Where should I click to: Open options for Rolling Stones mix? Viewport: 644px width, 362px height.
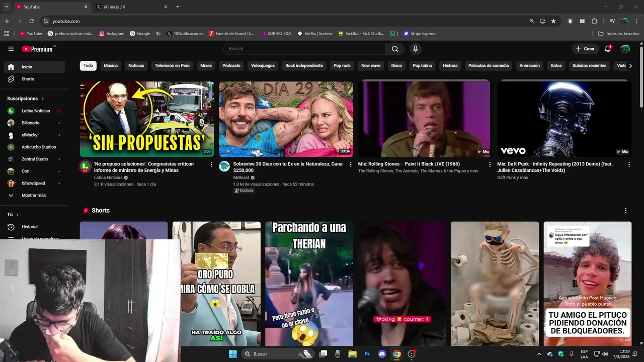point(490,164)
